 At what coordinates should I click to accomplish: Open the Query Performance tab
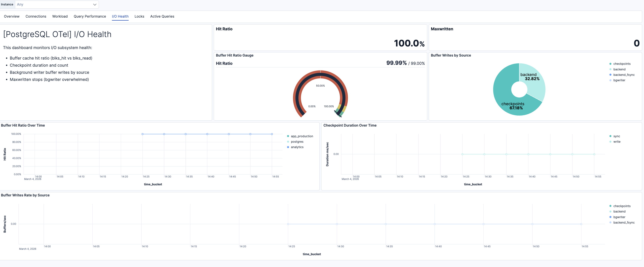click(90, 16)
